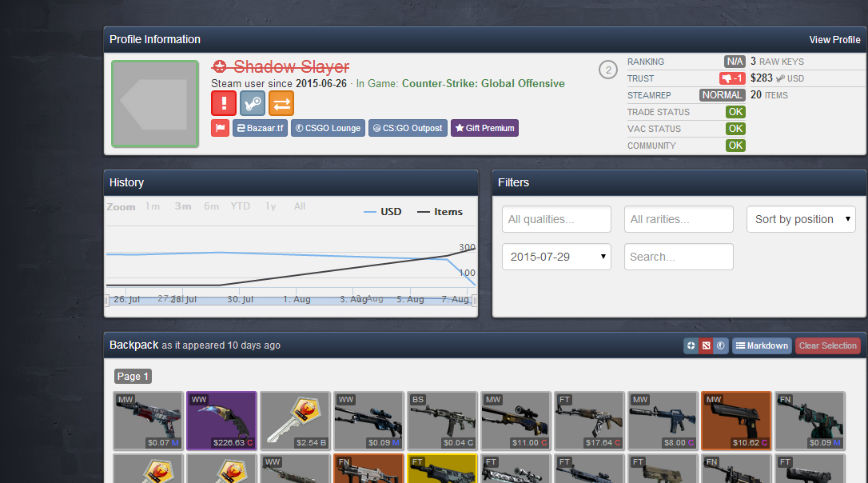Click the history chart range navigator bar

pos(291,300)
